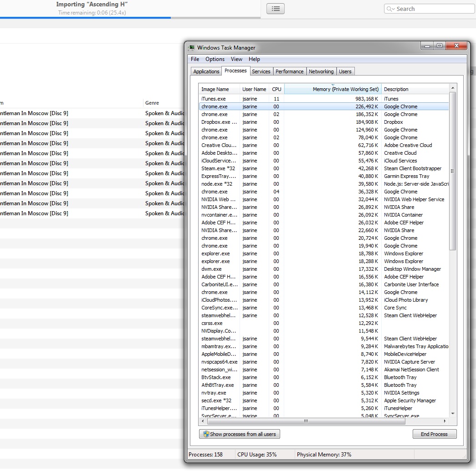Image resolution: width=476 pixels, height=471 pixels.
Task: Select the AthBtTray.exe process row
Action: tap(323, 385)
